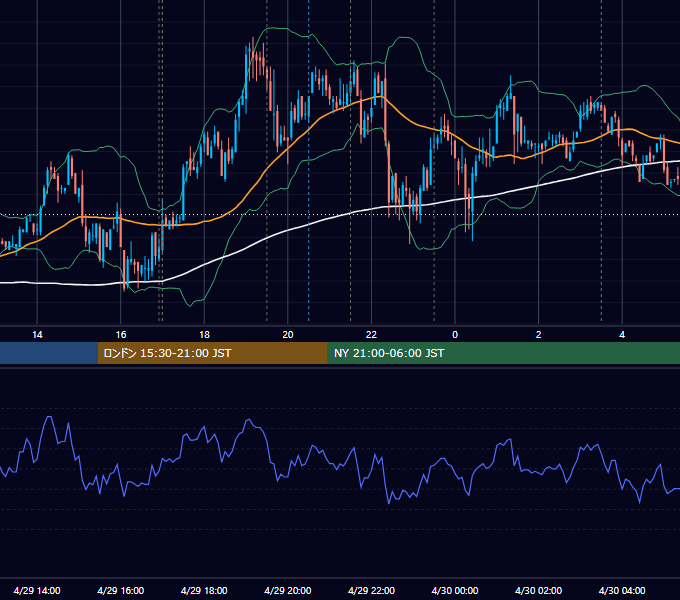This screenshot has width=680, height=600.
Task: Click the NY 21:00-06:00 JST session bar
Action: tap(503, 353)
